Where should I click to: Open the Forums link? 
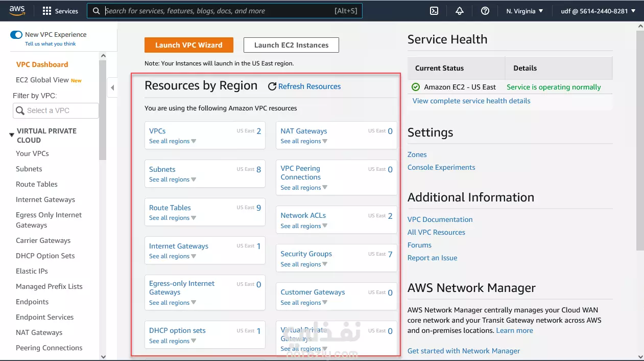[x=420, y=245]
